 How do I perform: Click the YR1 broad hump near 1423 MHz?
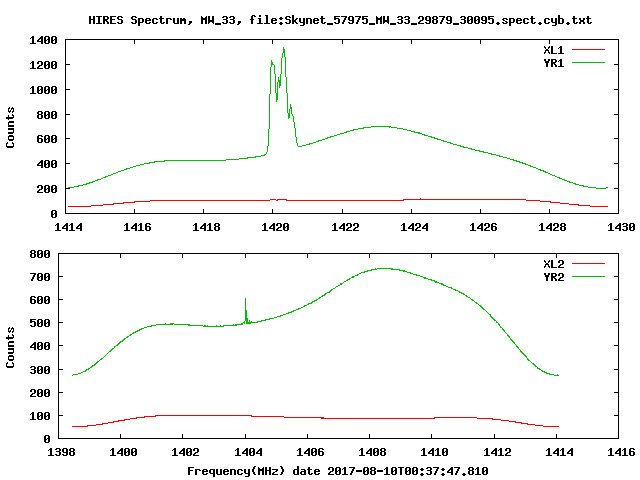click(x=381, y=127)
